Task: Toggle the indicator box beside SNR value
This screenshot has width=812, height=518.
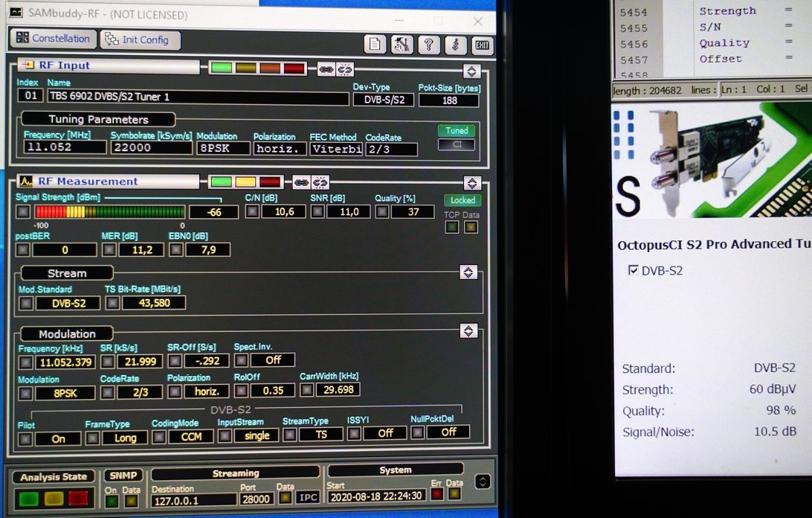Action: tap(317, 212)
